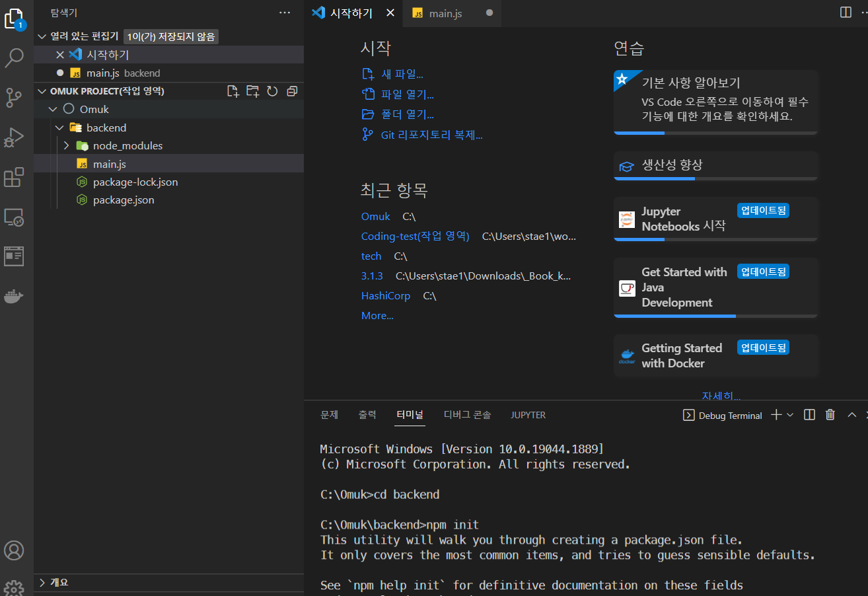Open the Accounts menu icon
The width and height of the screenshot is (868, 596).
[15, 550]
